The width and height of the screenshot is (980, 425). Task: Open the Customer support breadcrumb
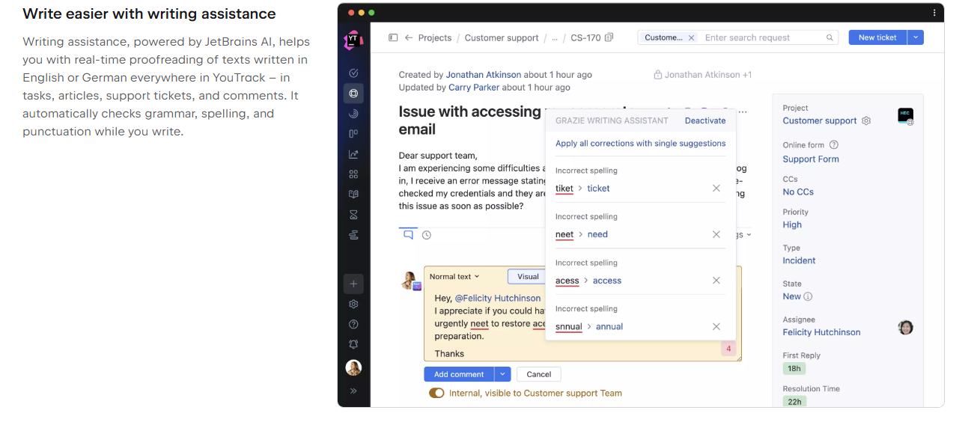pos(502,37)
